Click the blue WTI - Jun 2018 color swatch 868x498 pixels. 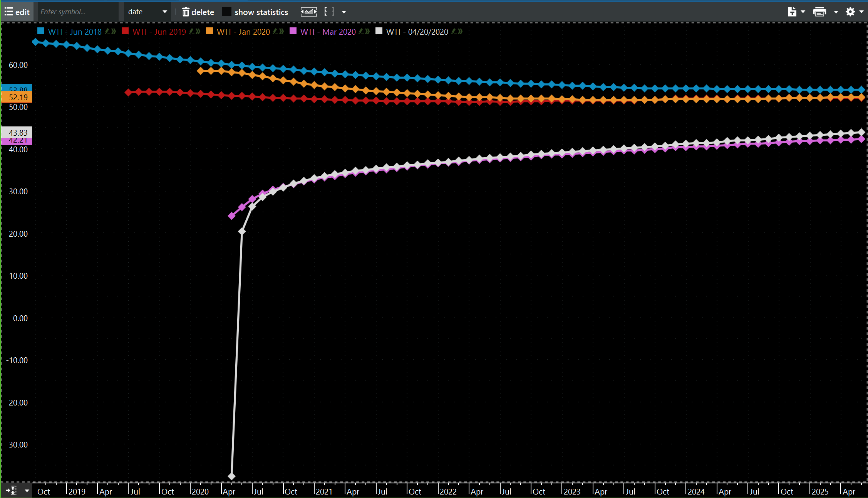41,32
